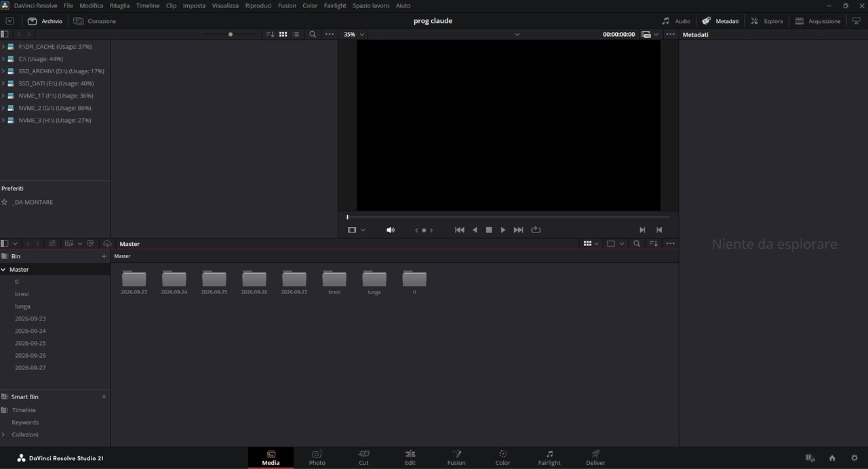This screenshot has height=469, width=868.
Task: Expand the F:\DR_CACHE drive
Action: click(x=3, y=47)
